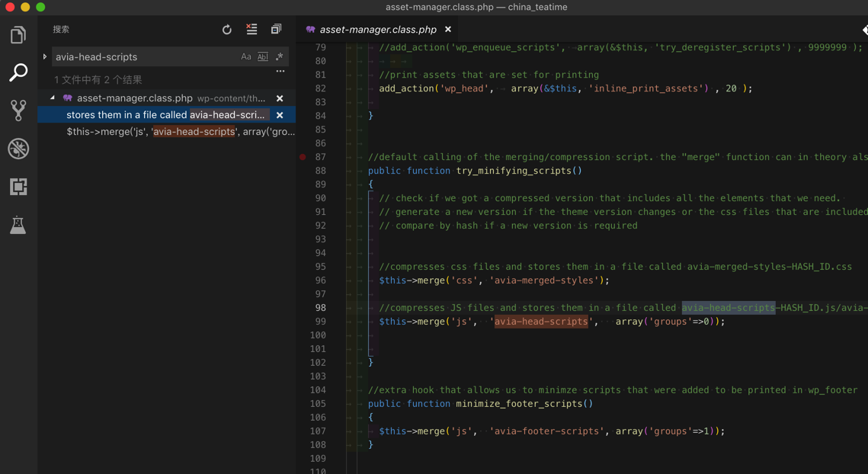Toggle Match Whole Word option

tap(262, 56)
